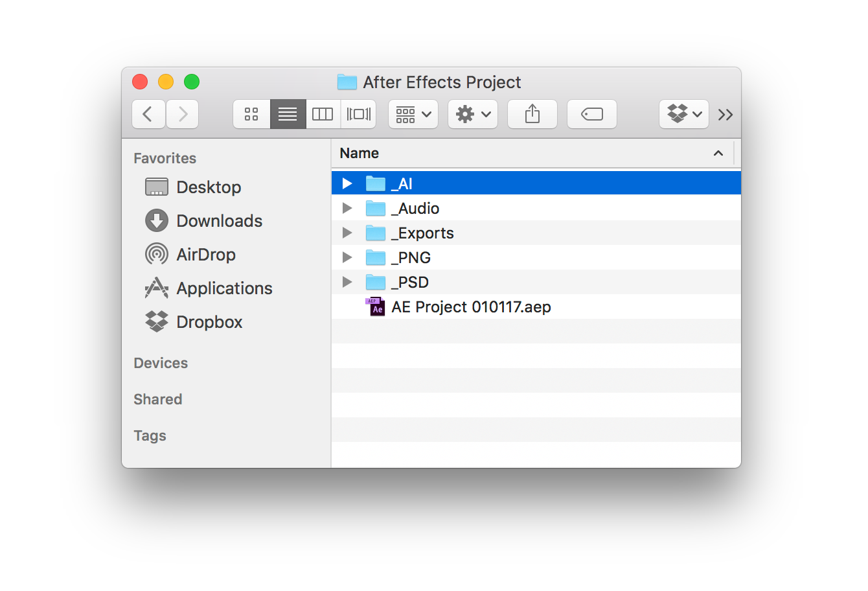
Task: Select the _Exports folder name
Action: (x=422, y=233)
